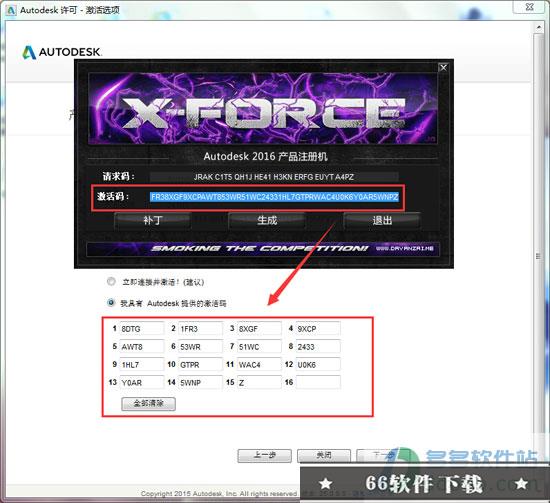Click the scrollbar up arrow at the right

538,27
